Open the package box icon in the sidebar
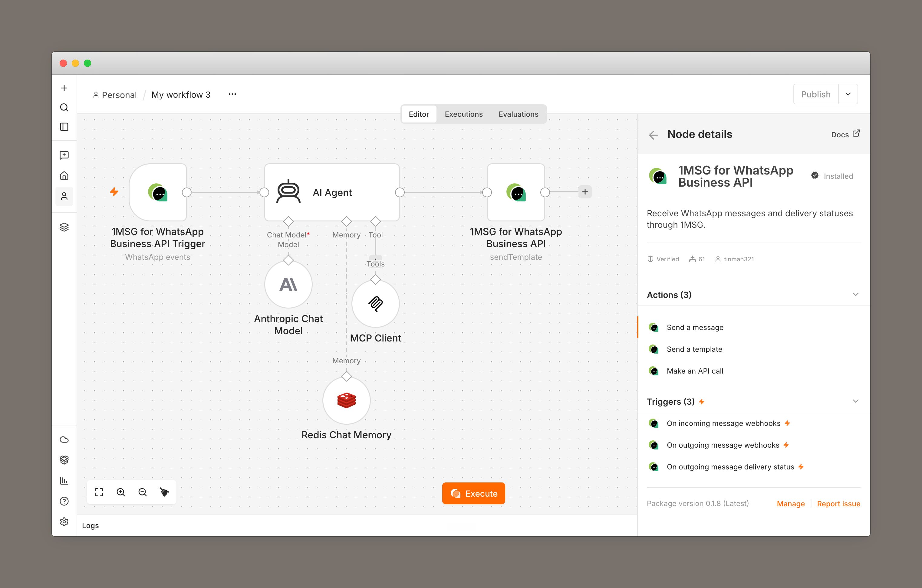This screenshot has height=588, width=922. point(64,460)
